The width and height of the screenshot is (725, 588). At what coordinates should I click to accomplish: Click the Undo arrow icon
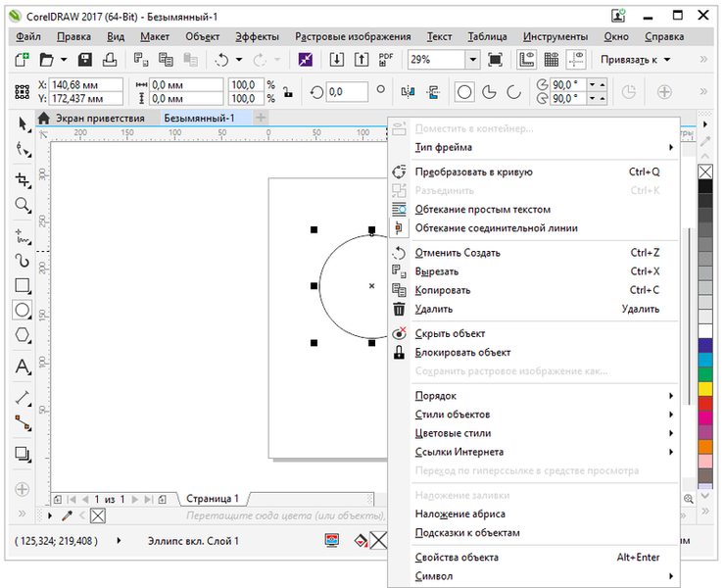(x=222, y=60)
